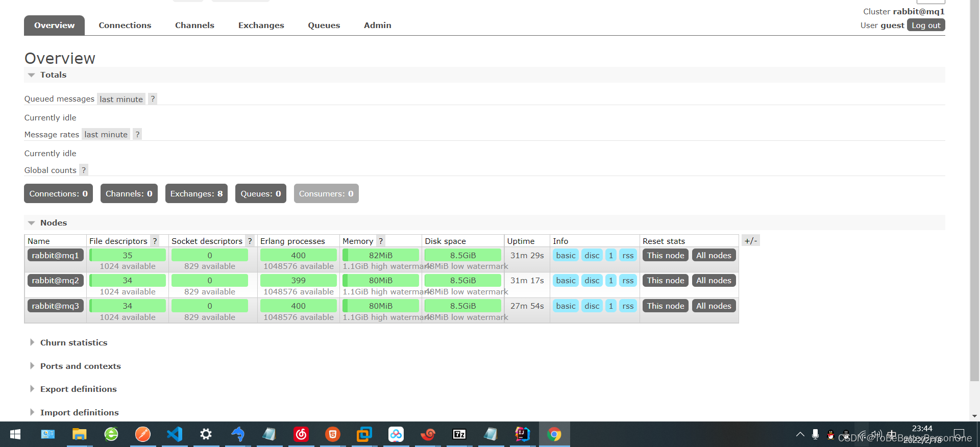The width and height of the screenshot is (980, 447).
Task: Open the green 360 browser taskbar icon
Action: (111, 434)
